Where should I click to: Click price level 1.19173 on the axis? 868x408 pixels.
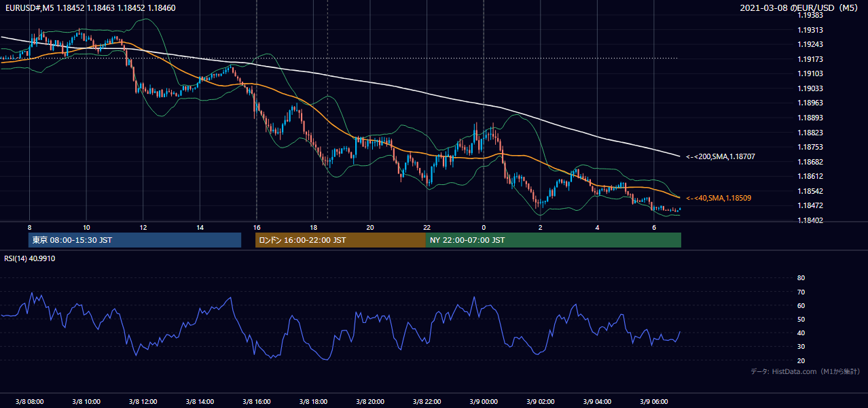(x=810, y=59)
